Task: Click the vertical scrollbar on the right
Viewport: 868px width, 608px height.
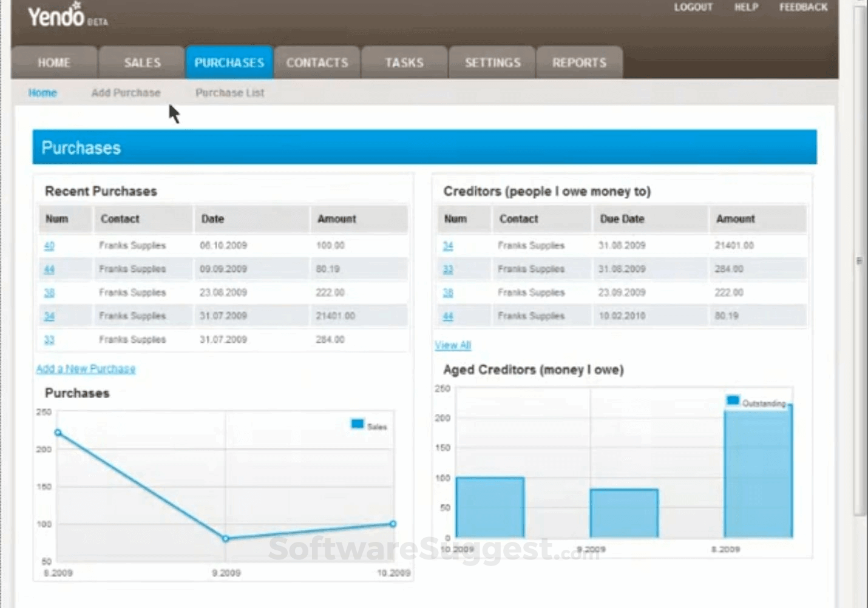Action: (860, 261)
